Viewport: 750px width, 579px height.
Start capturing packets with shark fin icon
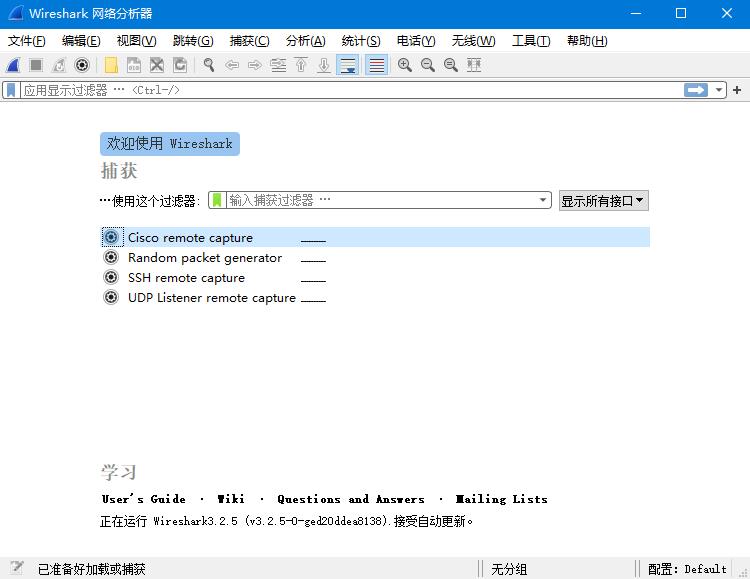(x=13, y=65)
